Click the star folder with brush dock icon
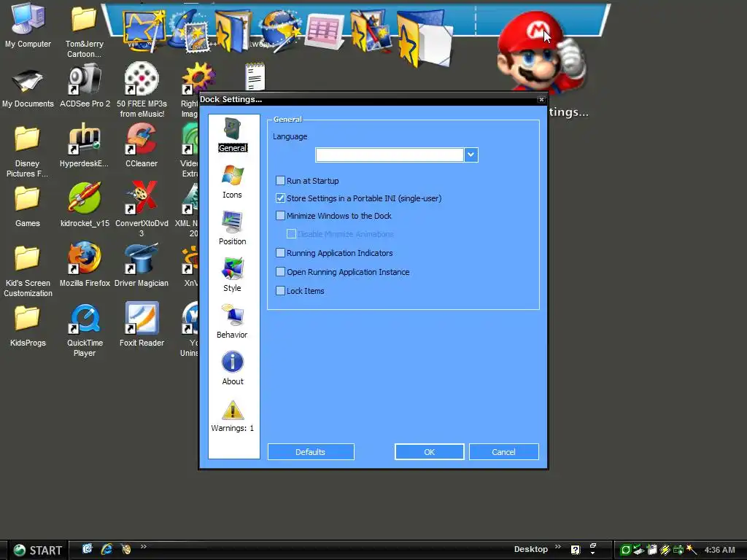747x560 pixels. point(371,31)
